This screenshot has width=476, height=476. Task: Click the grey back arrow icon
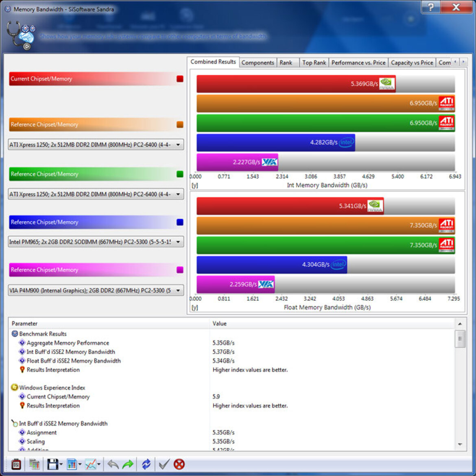tap(113, 464)
